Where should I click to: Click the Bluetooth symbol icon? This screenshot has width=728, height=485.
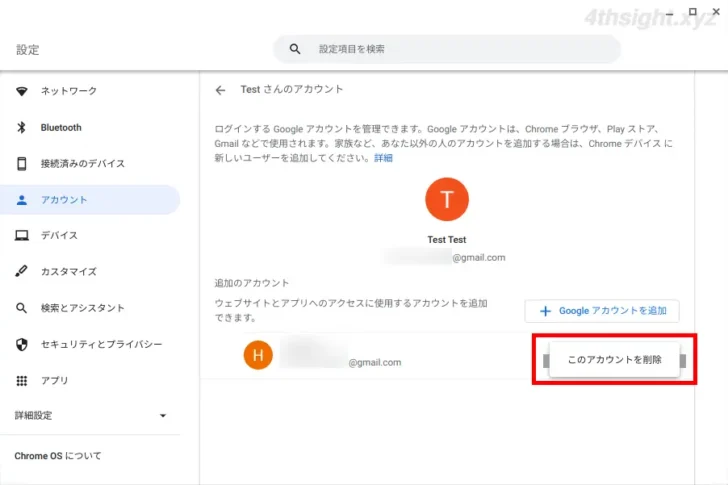point(21,127)
